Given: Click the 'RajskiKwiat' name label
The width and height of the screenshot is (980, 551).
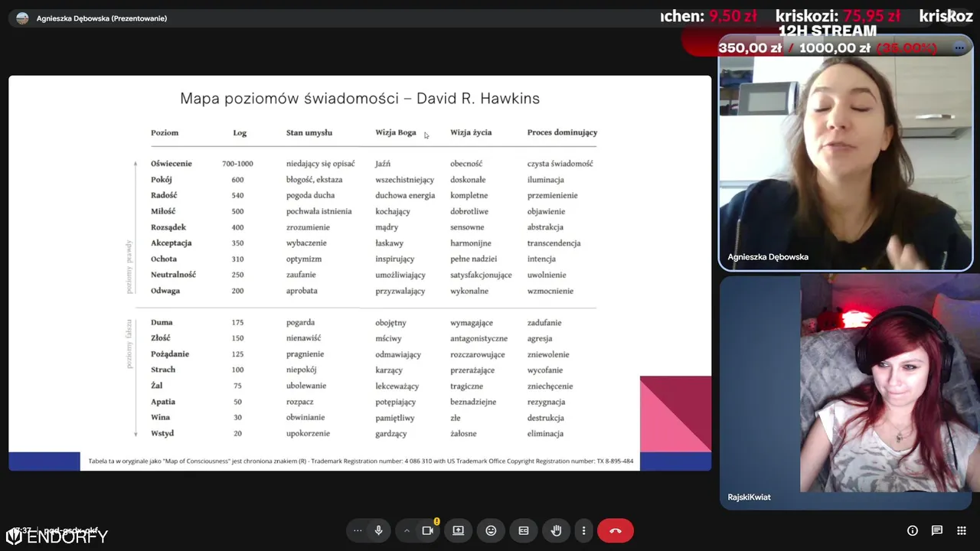Looking at the screenshot, I should [750, 497].
